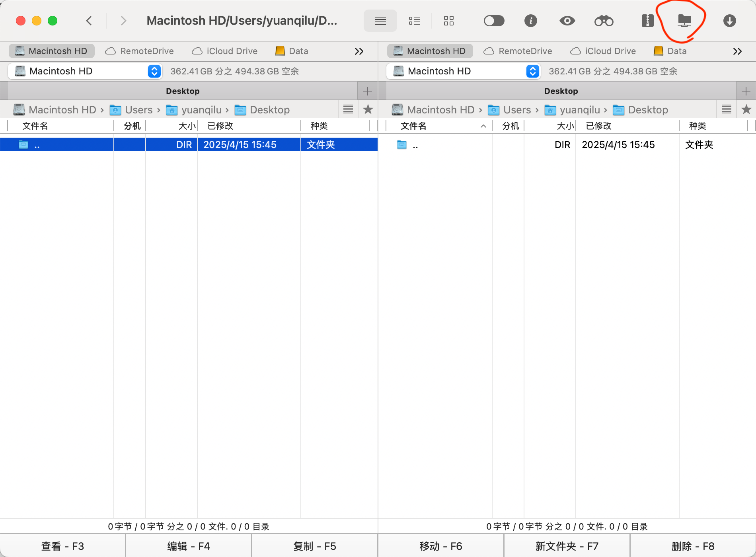Select the archive/zip tool
This screenshot has width=756, height=557.
[x=647, y=20]
